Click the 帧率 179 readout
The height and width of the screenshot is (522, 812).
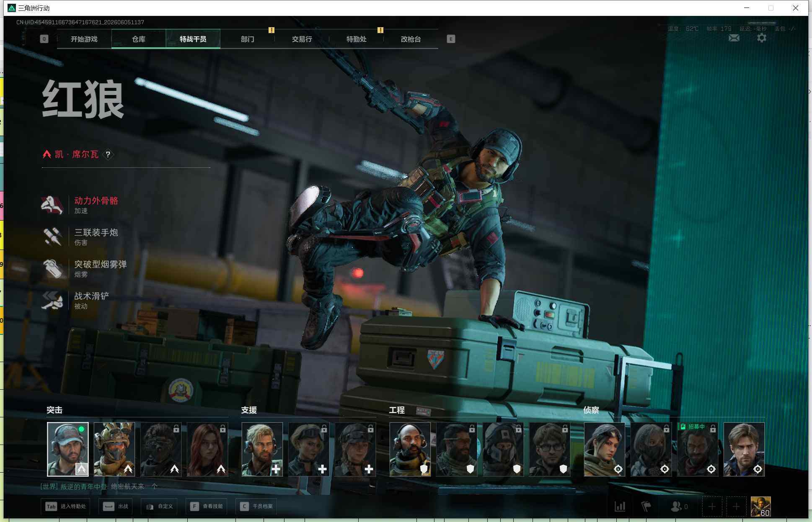[719, 29]
